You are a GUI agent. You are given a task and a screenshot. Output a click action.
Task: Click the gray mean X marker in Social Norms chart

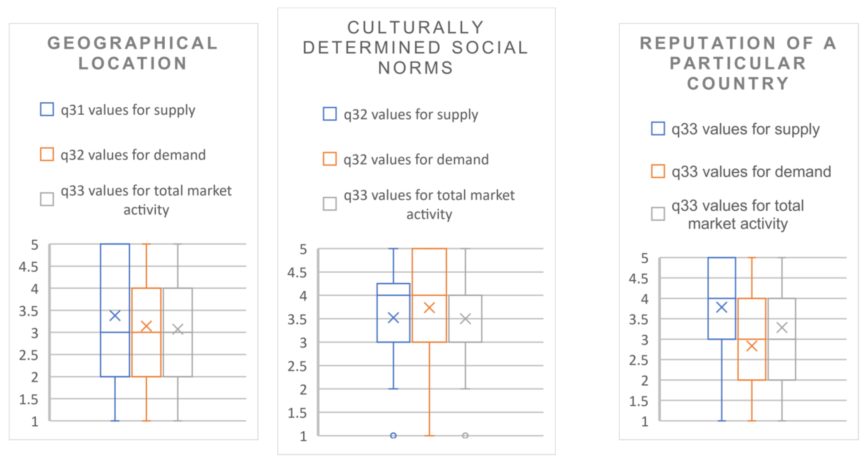pos(465,319)
